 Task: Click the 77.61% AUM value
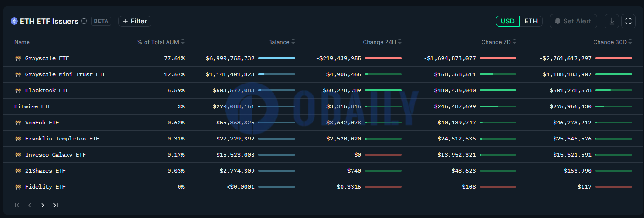click(174, 58)
